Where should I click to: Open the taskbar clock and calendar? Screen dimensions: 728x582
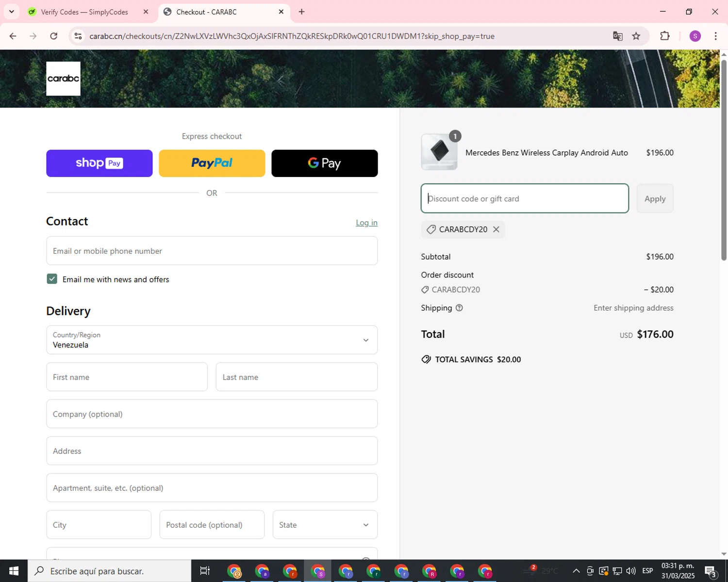click(x=678, y=571)
